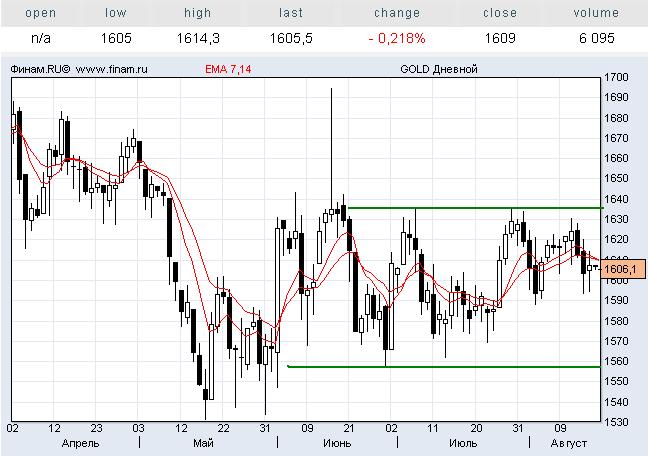The image size is (648, 456).
Task: Click the Июль month label
Action: point(463,444)
